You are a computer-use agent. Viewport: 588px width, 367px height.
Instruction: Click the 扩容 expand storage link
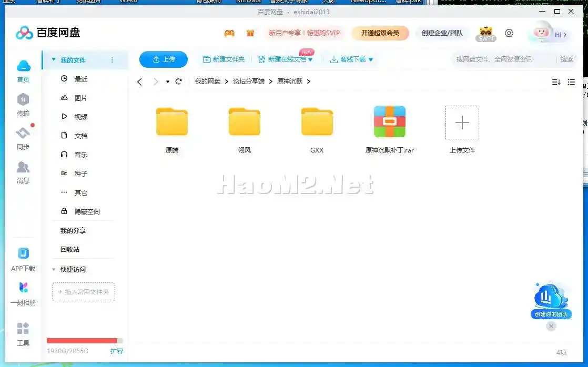click(117, 351)
